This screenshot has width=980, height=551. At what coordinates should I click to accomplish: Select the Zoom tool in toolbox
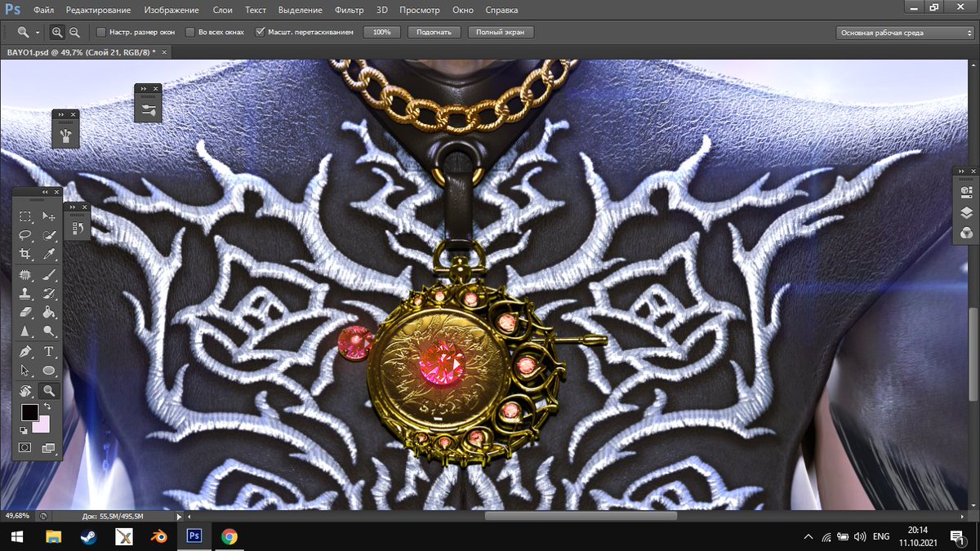coord(49,391)
